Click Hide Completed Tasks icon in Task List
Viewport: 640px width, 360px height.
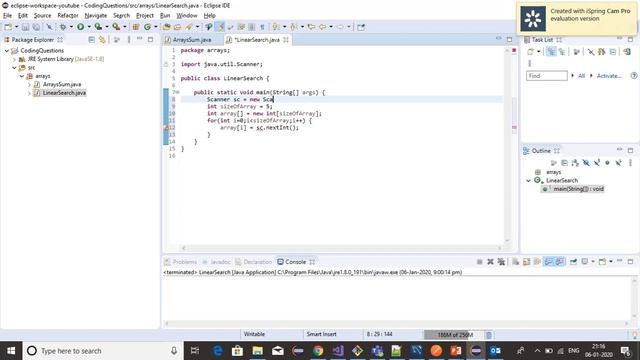click(591, 51)
